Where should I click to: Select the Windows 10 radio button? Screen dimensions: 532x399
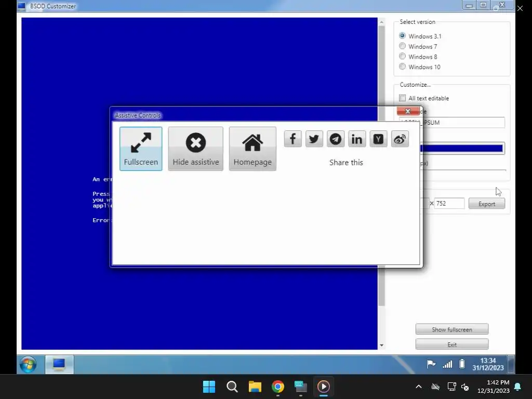403,66
